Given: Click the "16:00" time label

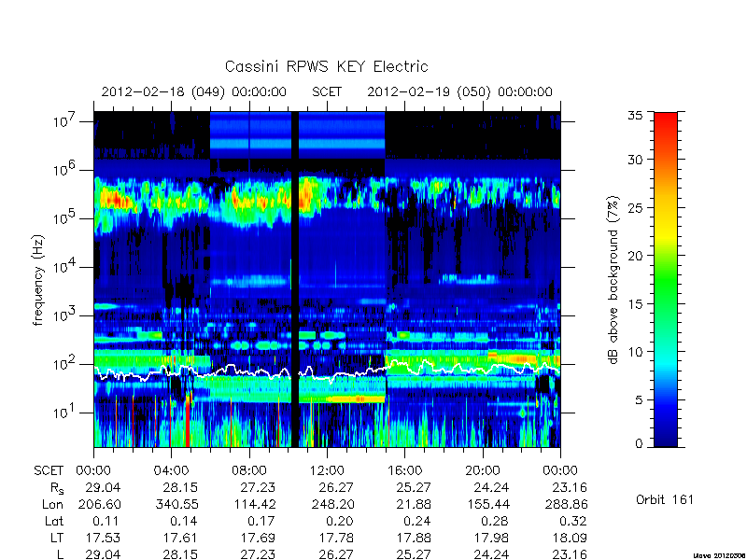Looking at the screenshot, I should pos(404,470).
